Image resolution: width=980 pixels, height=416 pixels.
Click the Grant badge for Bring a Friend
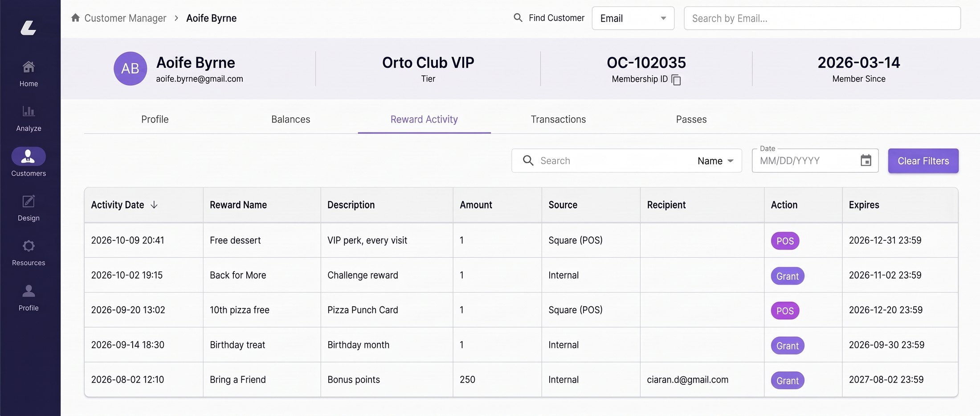pos(788,380)
